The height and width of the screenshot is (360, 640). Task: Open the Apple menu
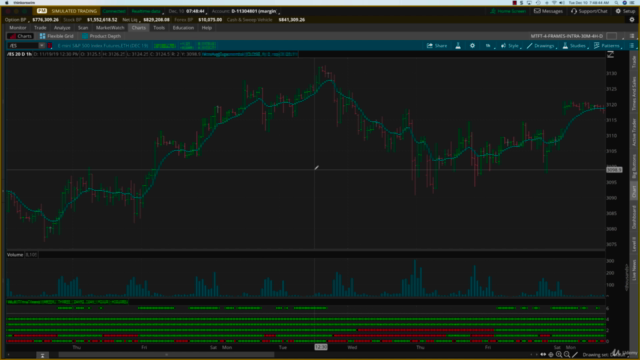(7, 3)
